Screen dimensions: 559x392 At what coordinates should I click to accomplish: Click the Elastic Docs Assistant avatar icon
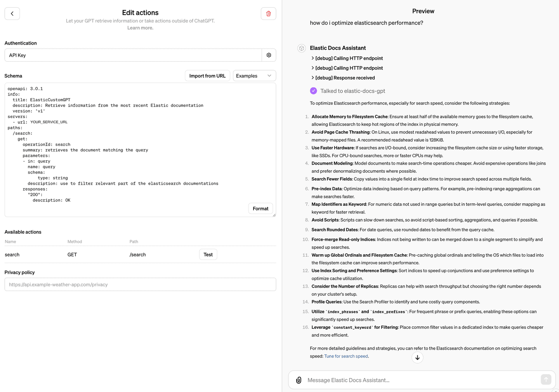(x=302, y=48)
